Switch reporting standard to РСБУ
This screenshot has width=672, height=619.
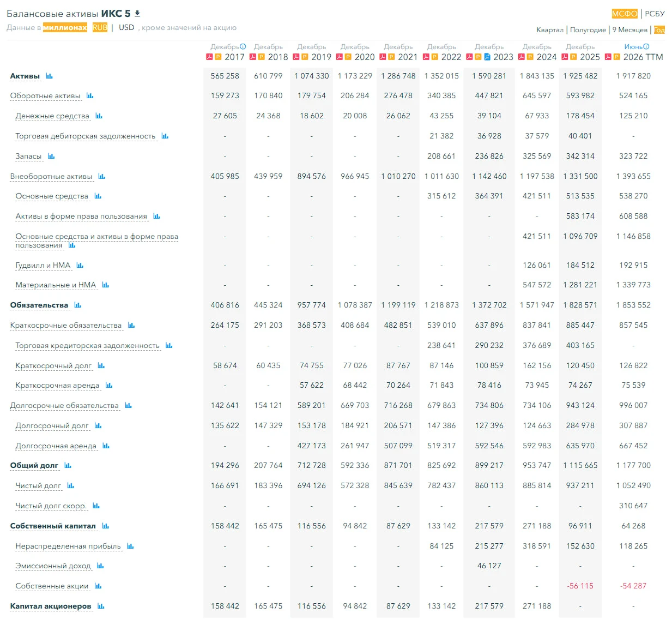pyautogui.click(x=655, y=14)
